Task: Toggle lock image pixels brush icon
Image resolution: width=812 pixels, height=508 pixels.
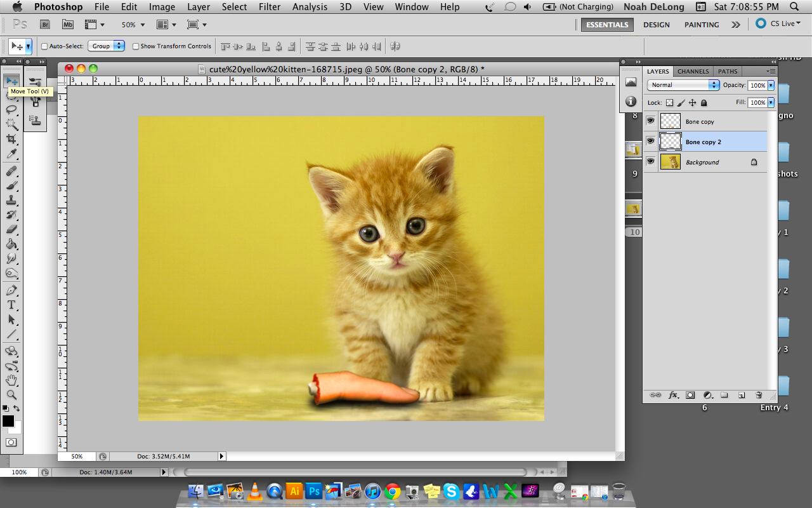Action: [x=681, y=103]
